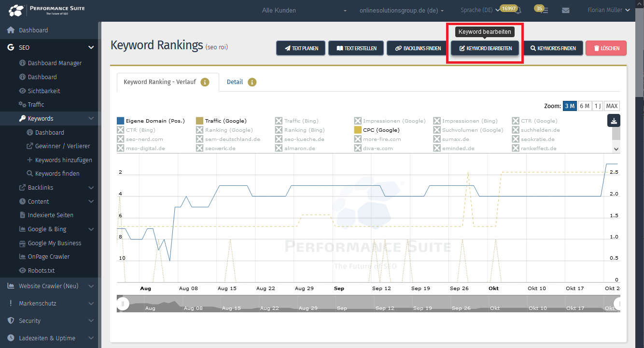Viewport: 644px width, 348px height.
Task: Collapse the SEO sidebar section
Action: 91,47
